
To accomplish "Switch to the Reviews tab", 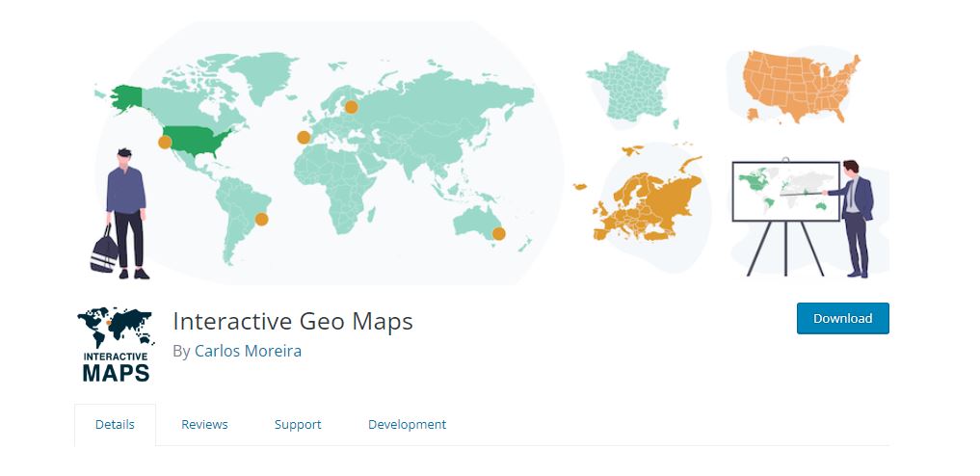I will pos(204,425).
